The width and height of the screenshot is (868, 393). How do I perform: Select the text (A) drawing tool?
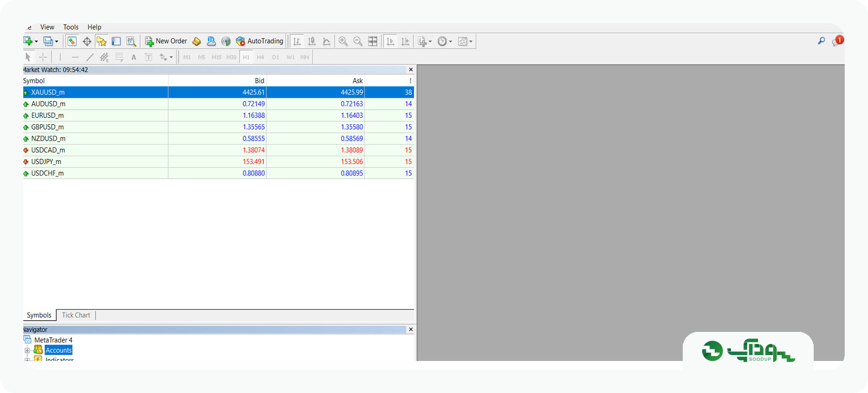pos(134,57)
